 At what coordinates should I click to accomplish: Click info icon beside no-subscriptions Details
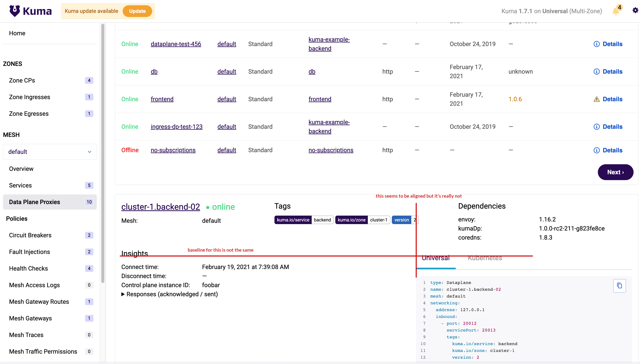(597, 150)
